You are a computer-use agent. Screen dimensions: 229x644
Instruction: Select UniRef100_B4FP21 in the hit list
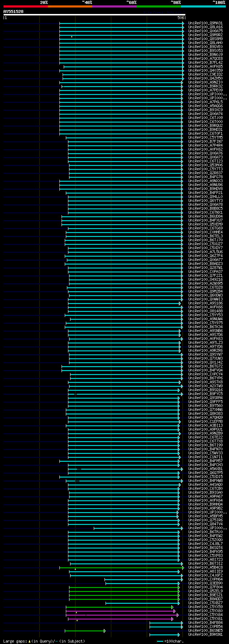[205, 193]
